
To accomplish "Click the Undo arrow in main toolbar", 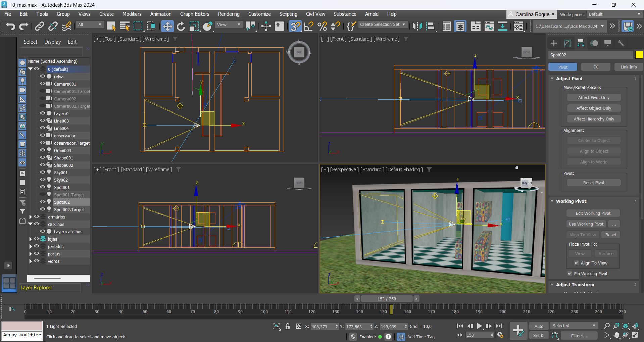I will tap(10, 26).
